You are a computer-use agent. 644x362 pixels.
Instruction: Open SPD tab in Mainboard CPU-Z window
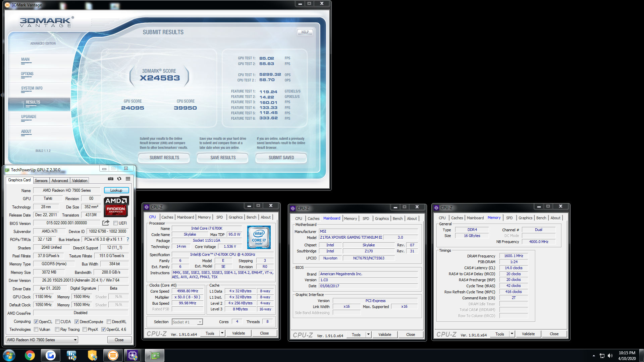click(366, 219)
